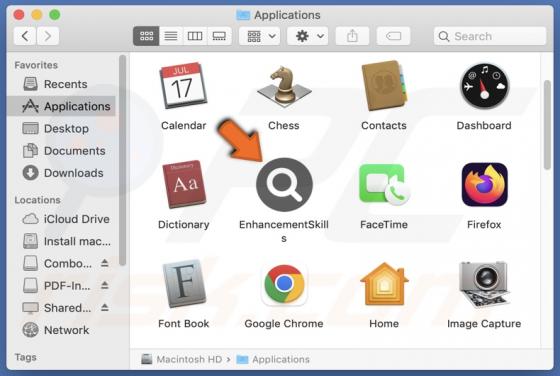Viewport: 560px width, 376px height.
Task: Click the EnhancementSkills name label
Action: 284,231
